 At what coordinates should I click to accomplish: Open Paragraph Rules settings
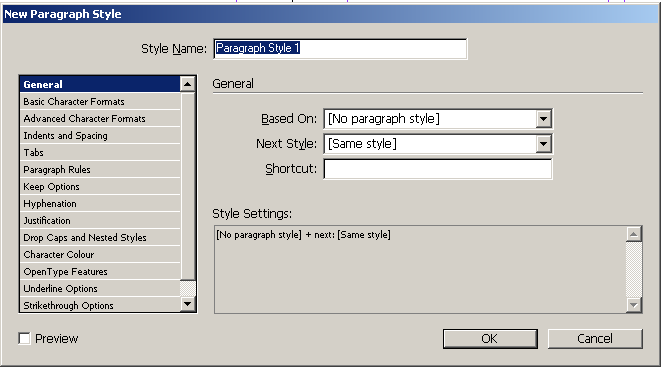click(100, 169)
